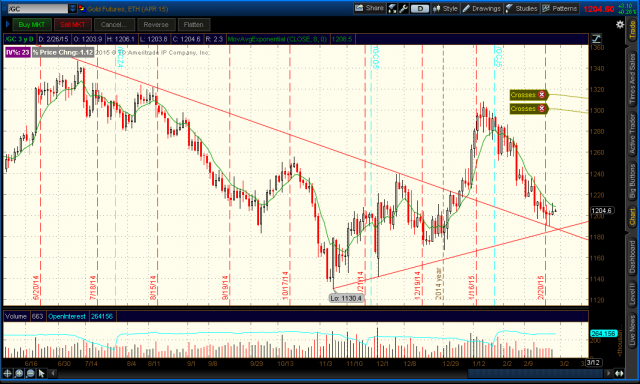Click the colored link-color icon beside symbol
The width and height of the screenshot is (640, 384).
(x=82, y=9)
